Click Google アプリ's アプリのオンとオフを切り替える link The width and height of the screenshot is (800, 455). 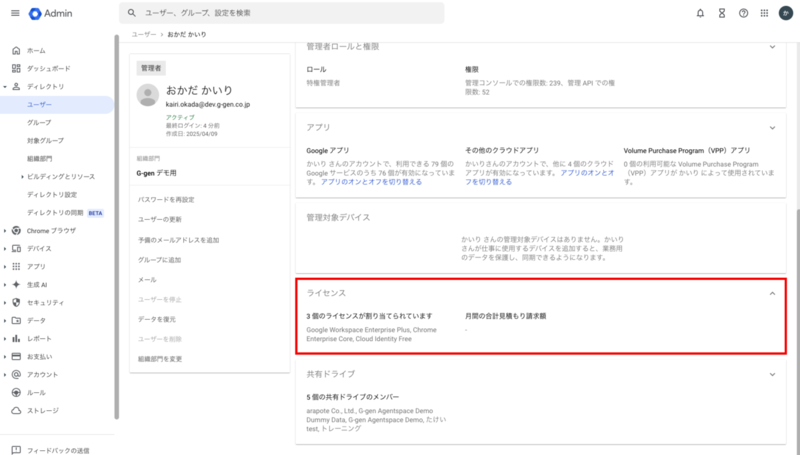(371, 182)
